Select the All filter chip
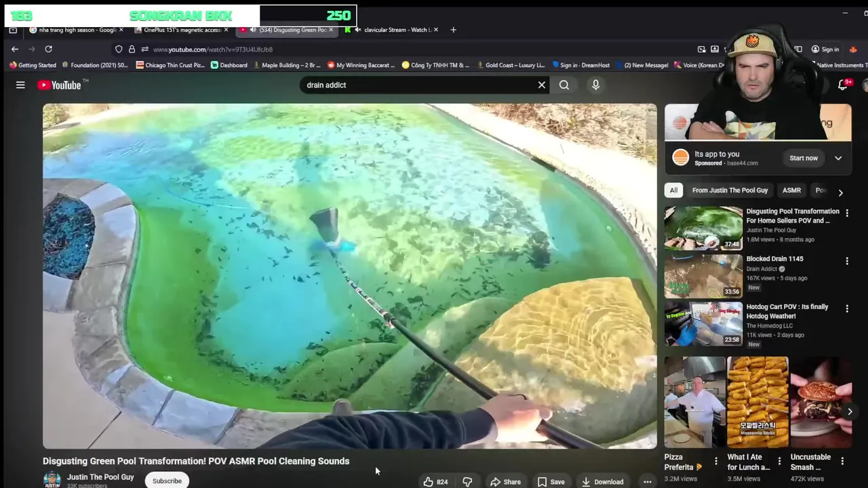Screen dimensions: 868x488 coord(673,190)
